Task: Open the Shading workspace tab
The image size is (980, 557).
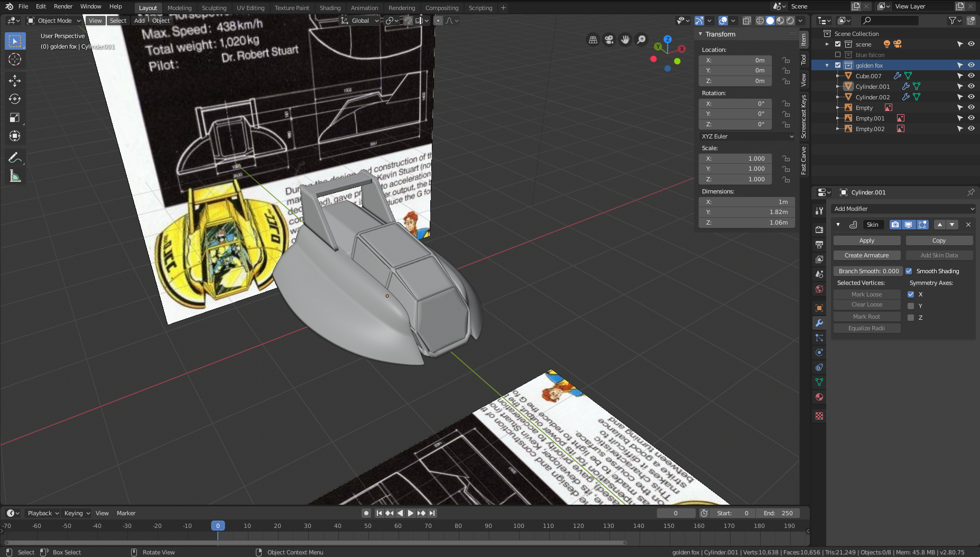Action: click(330, 8)
